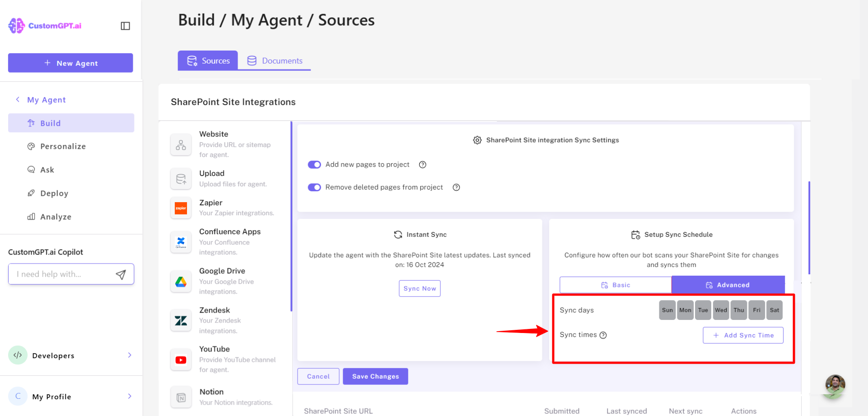Viewport: 868px width, 416px height.
Task: Toggle Sat sync day
Action: [775, 310]
